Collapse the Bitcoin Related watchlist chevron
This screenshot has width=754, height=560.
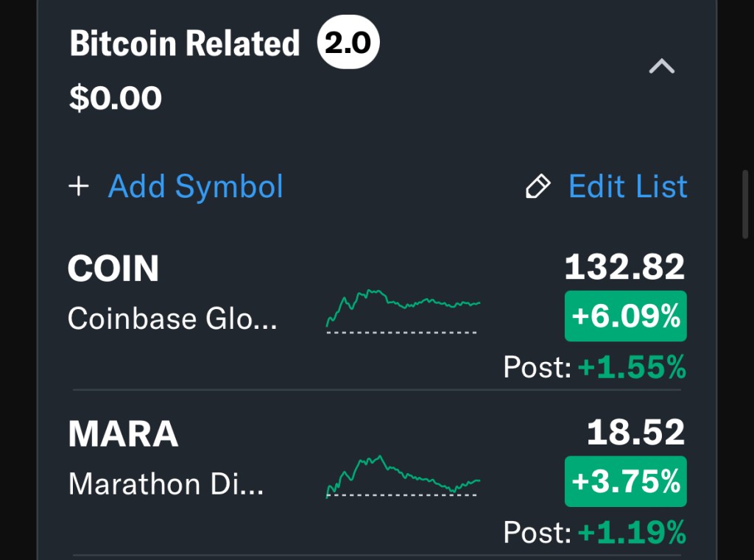pos(661,67)
